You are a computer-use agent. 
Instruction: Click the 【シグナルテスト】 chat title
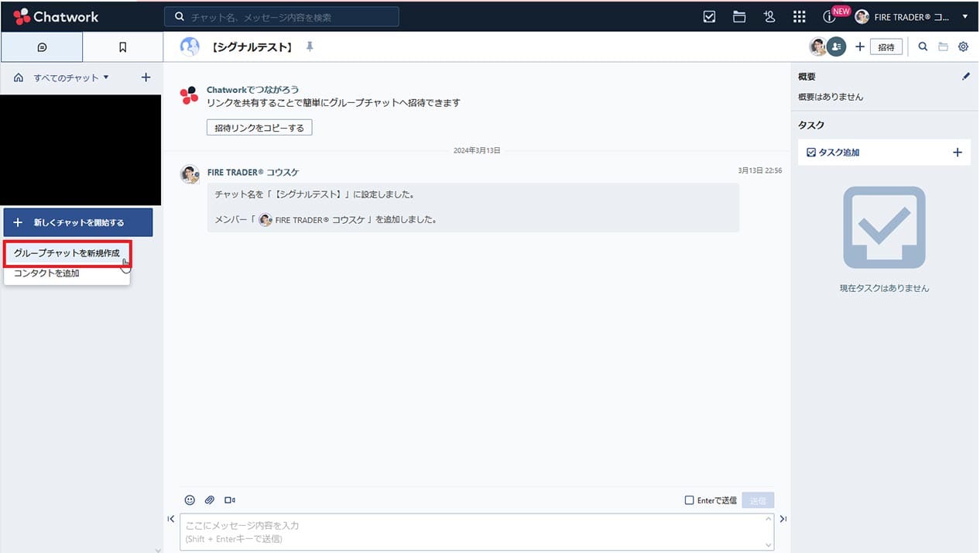[252, 47]
